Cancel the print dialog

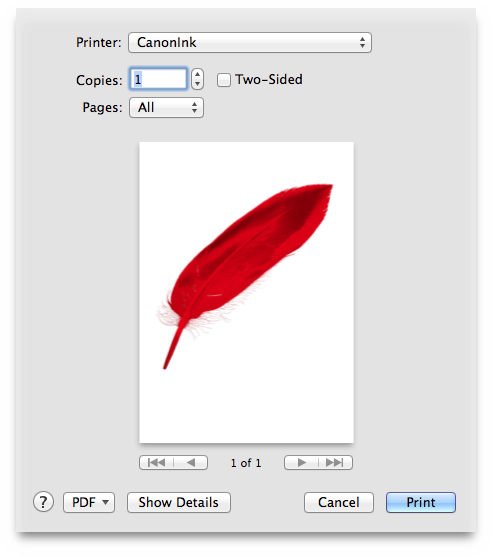[339, 502]
